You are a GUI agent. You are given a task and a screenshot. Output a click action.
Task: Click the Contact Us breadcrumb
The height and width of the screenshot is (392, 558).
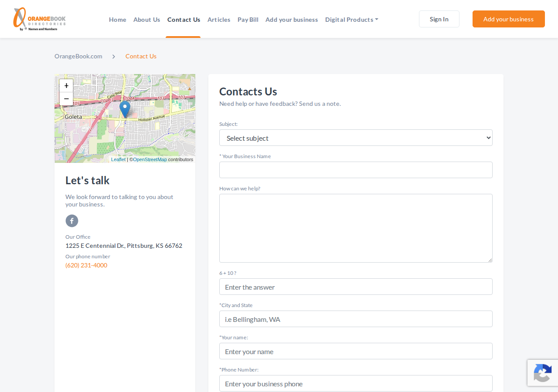(x=141, y=56)
